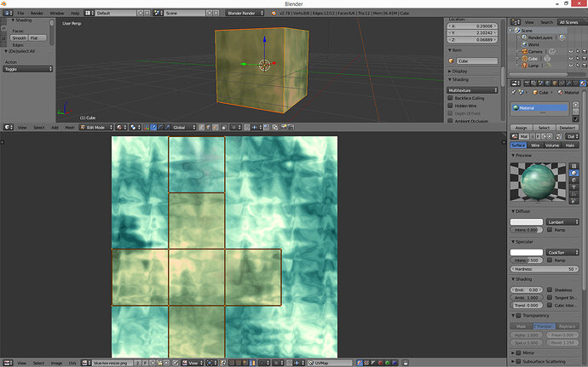Select vertex select mode icon
588x367 pixels.
pyautogui.click(x=201, y=128)
